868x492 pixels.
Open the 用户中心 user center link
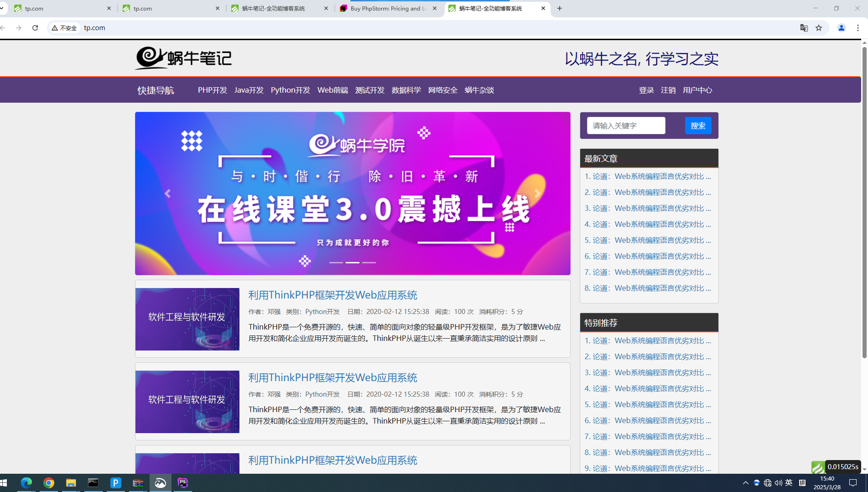(697, 90)
